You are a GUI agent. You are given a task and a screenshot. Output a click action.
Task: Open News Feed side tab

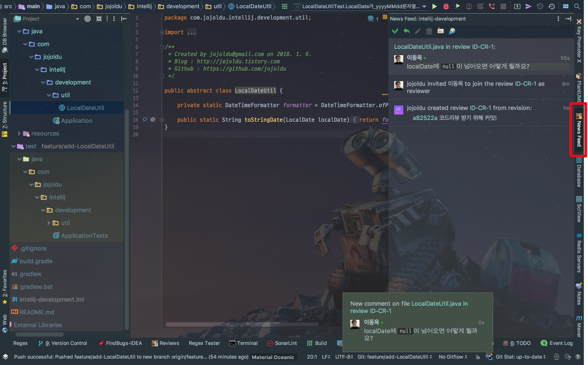(579, 130)
